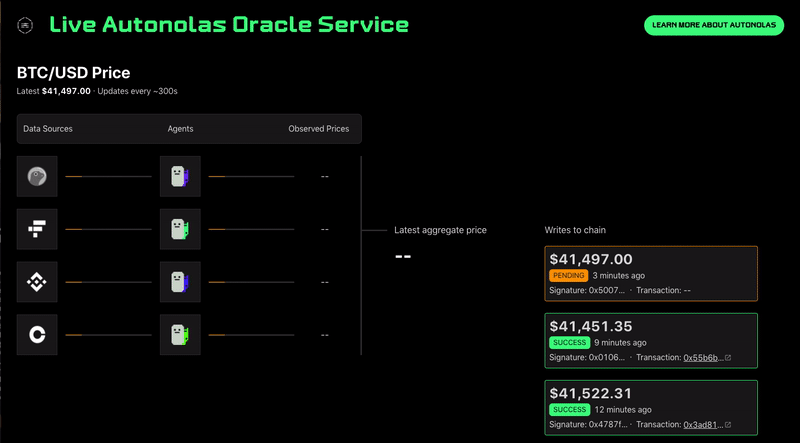Click the agent icon beside CoinGecko
Viewport: 800px width, 443px height.
pyautogui.click(x=180, y=177)
